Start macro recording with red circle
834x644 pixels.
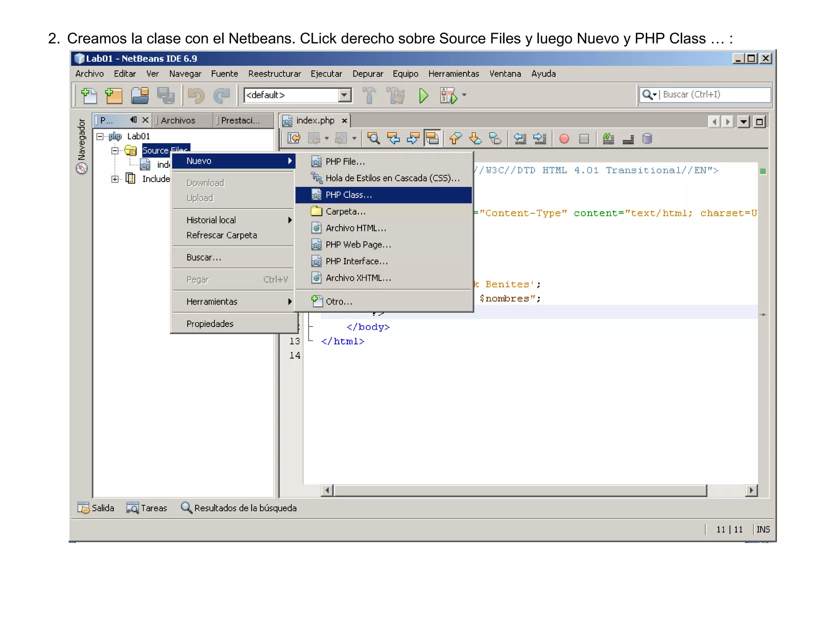(x=564, y=139)
